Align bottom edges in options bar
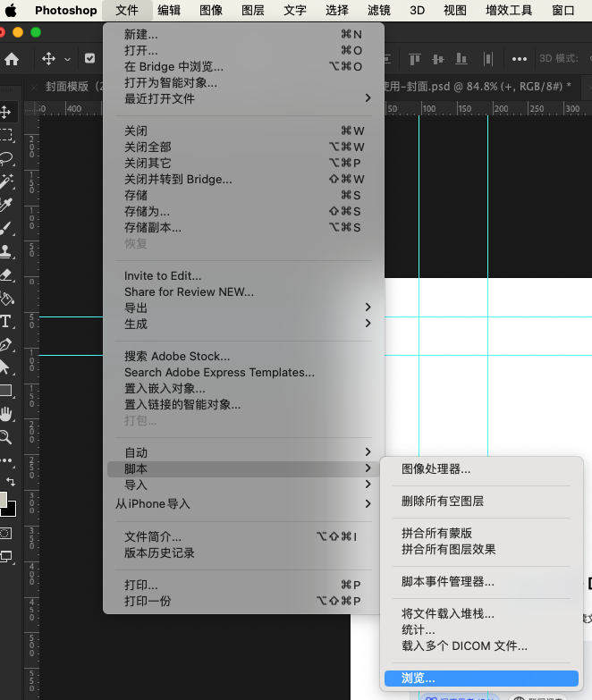This screenshot has height=700, width=592. 461,58
